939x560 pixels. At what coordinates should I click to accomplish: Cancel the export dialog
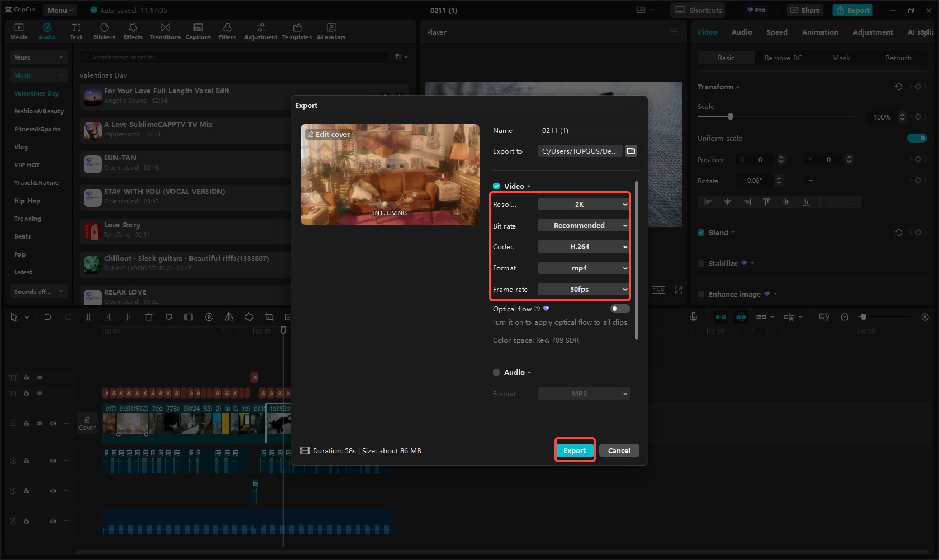619,450
